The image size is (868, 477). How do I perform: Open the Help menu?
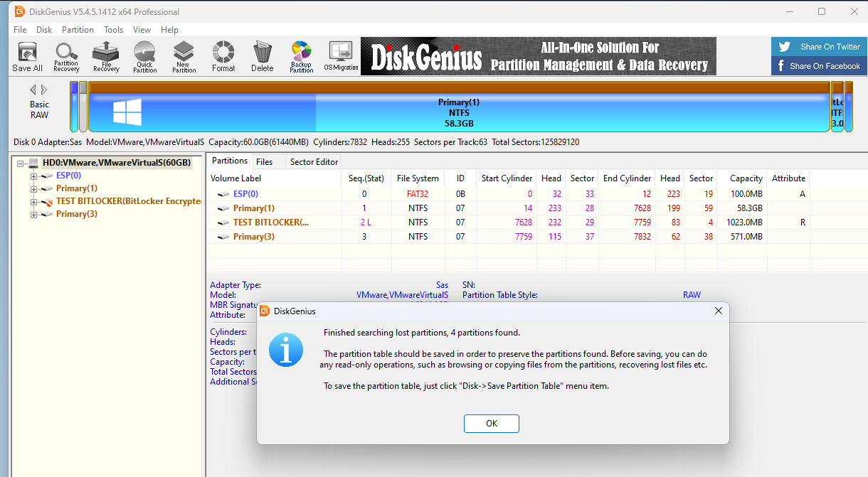pyautogui.click(x=169, y=30)
